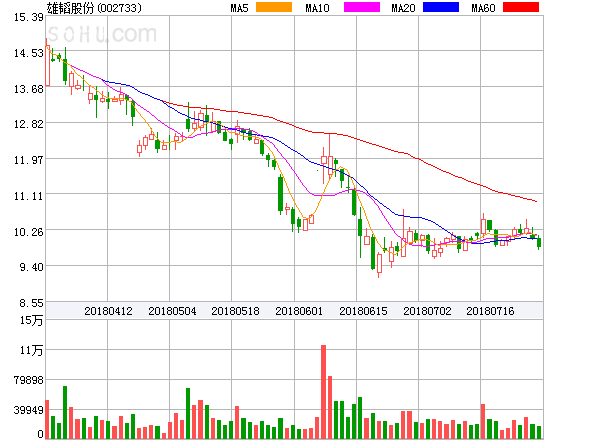Click the tallest red volume bar
Image resolution: width=600 pixels, height=440 pixels.
tap(324, 392)
